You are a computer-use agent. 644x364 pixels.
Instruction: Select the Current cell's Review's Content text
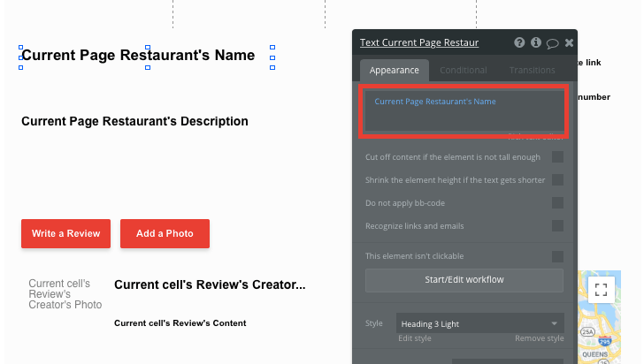click(x=180, y=323)
